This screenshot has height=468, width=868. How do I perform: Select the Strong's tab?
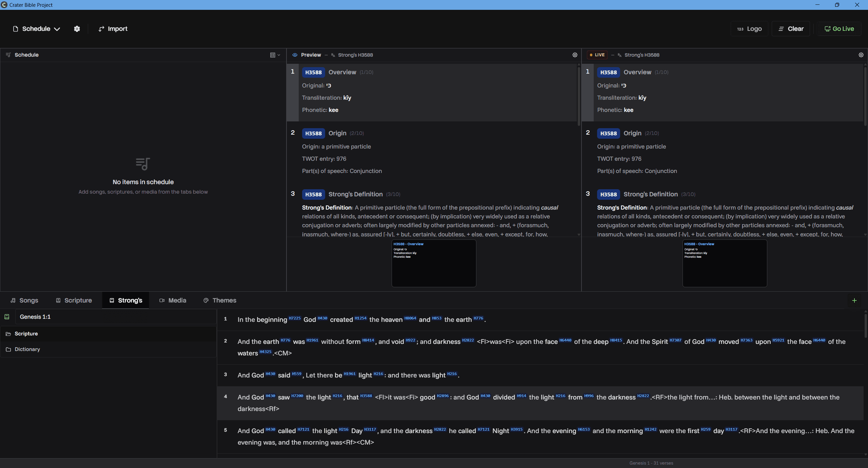pos(125,300)
